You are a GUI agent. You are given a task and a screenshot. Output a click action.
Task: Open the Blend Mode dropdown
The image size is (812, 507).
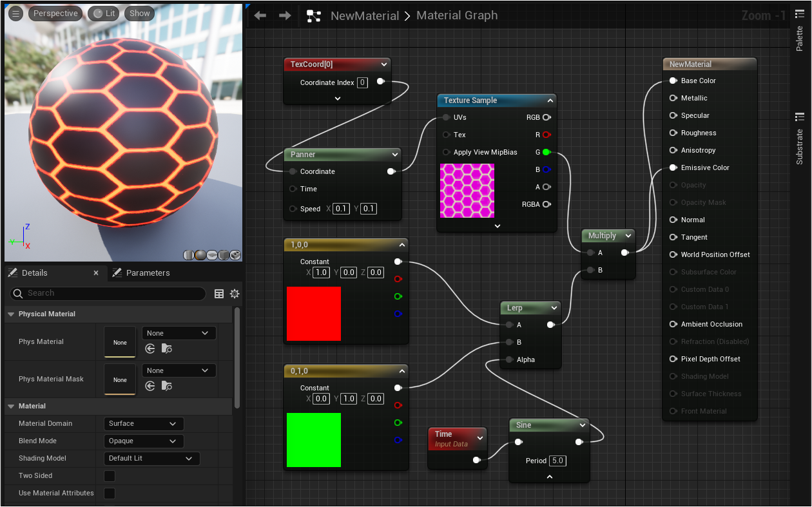coord(143,441)
